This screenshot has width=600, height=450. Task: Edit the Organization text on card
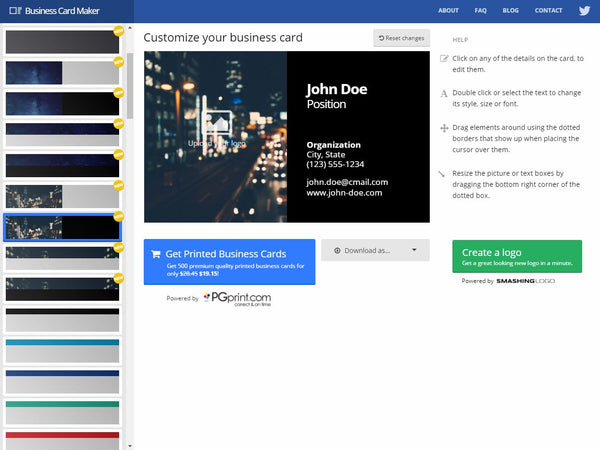tap(334, 145)
